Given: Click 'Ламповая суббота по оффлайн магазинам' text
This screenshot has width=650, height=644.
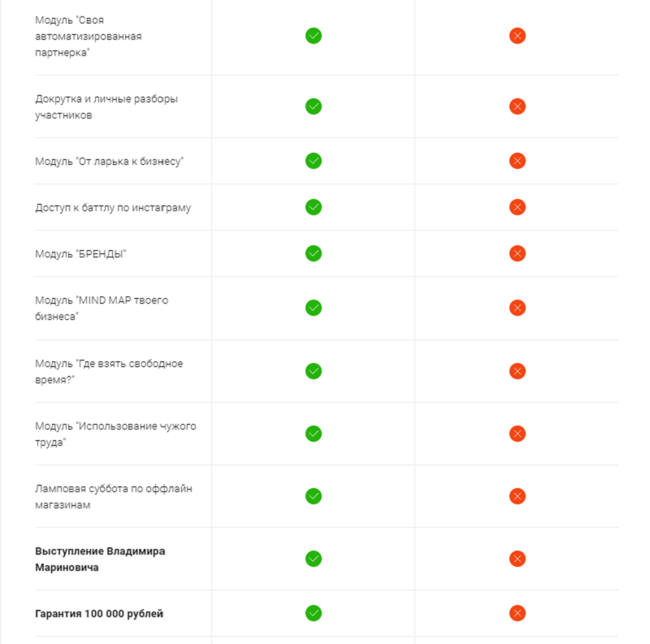Looking at the screenshot, I should 114,496.
